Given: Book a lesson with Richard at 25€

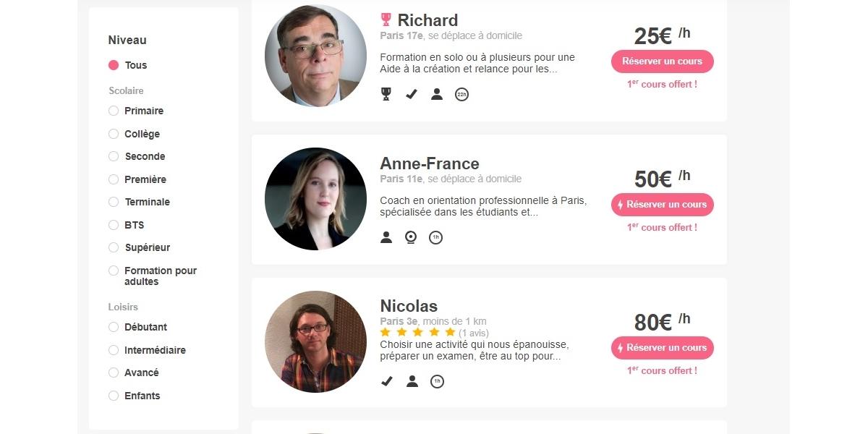Looking at the screenshot, I should pos(662,61).
